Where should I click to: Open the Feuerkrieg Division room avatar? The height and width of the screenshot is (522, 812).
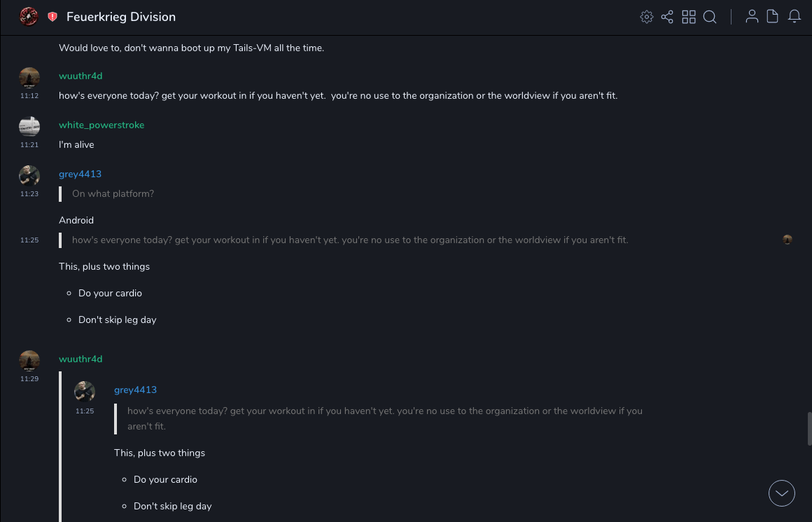(x=29, y=17)
